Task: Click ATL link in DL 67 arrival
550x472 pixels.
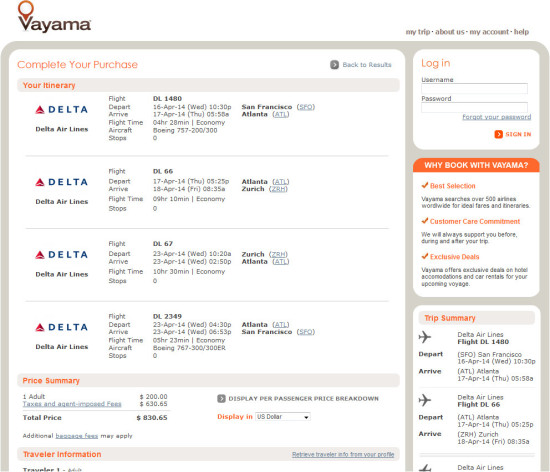Action: 281,262
